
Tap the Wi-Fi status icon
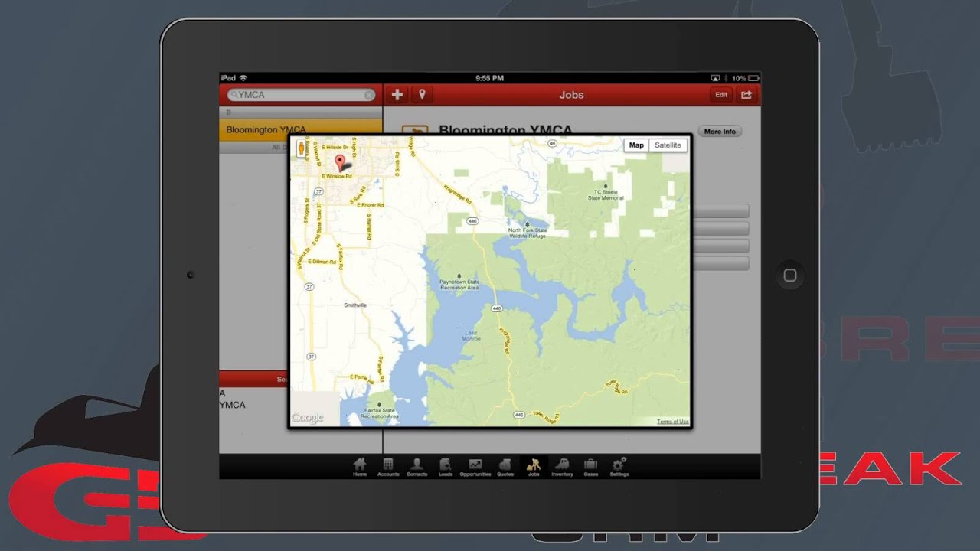pos(243,78)
